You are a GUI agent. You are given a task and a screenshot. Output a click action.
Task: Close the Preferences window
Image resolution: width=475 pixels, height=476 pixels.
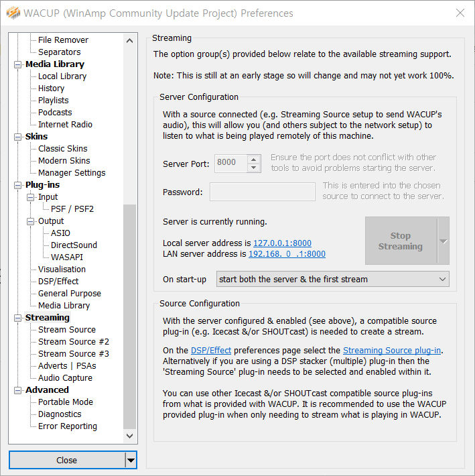(x=460, y=13)
